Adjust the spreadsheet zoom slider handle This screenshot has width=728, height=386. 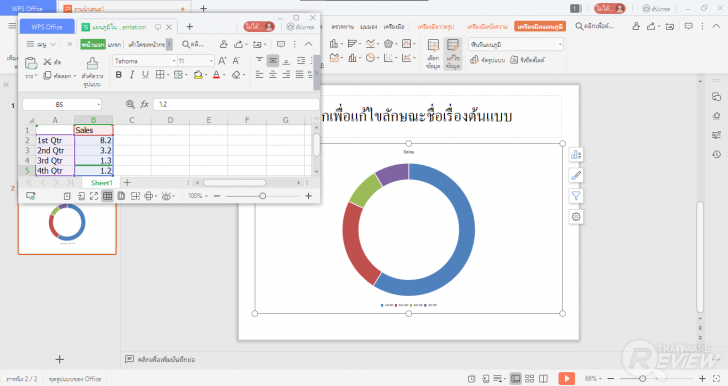[263, 196]
